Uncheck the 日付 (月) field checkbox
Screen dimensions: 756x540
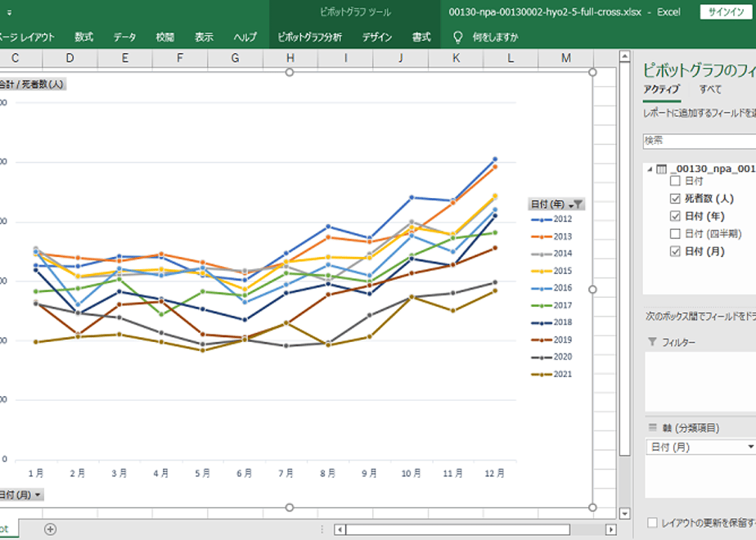[675, 251]
